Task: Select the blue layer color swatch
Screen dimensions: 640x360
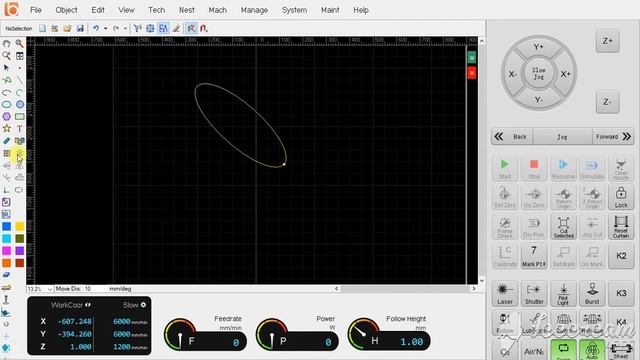Action: pyautogui.click(x=7, y=227)
